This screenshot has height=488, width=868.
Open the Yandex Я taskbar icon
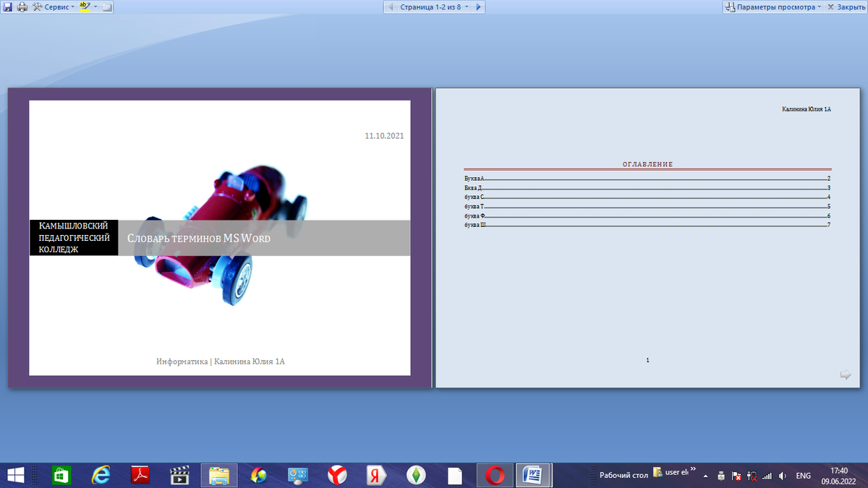pos(375,475)
